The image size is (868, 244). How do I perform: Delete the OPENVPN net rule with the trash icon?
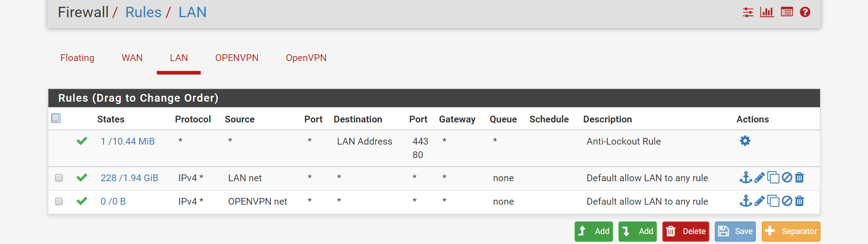[x=799, y=201]
